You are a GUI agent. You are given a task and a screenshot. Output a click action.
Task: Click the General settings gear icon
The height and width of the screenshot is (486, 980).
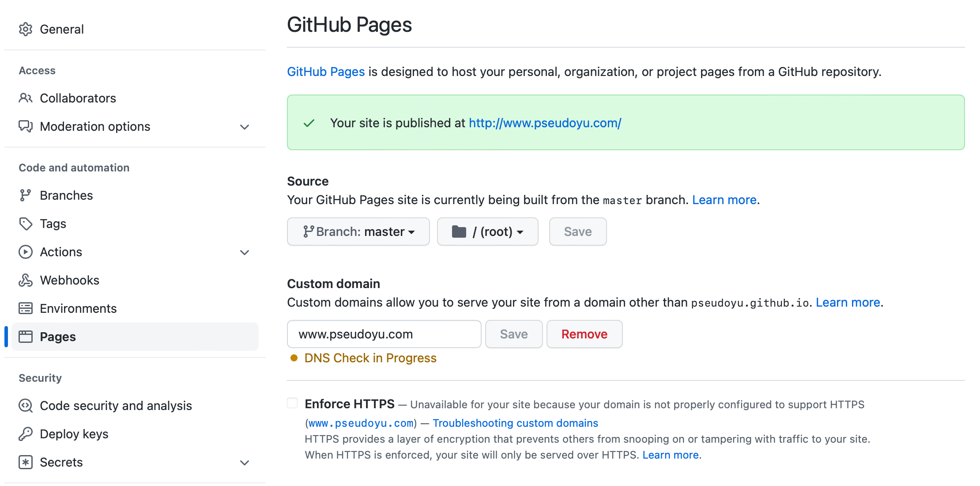coord(26,29)
